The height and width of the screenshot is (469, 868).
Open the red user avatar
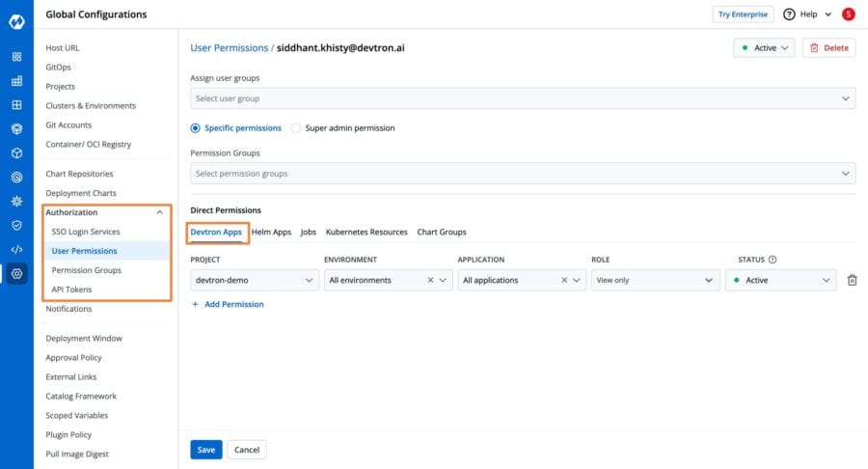848,14
